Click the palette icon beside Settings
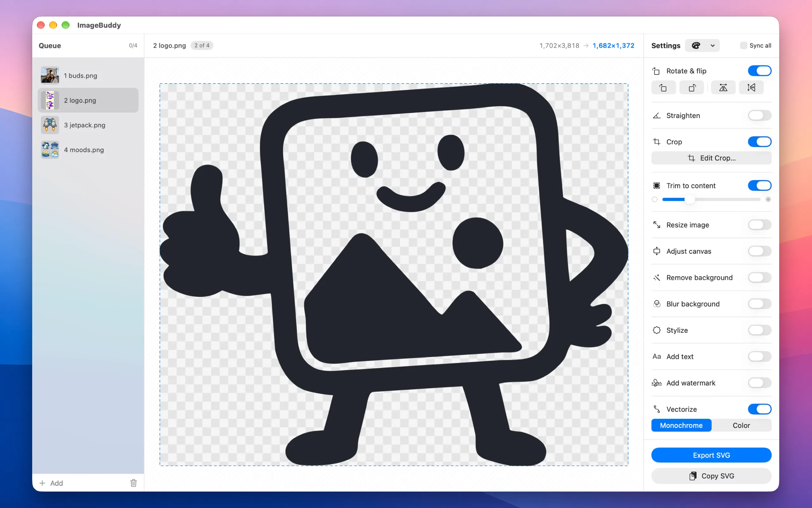Image resolution: width=812 pixels, height=508 pixels. [x=696, y=45]
